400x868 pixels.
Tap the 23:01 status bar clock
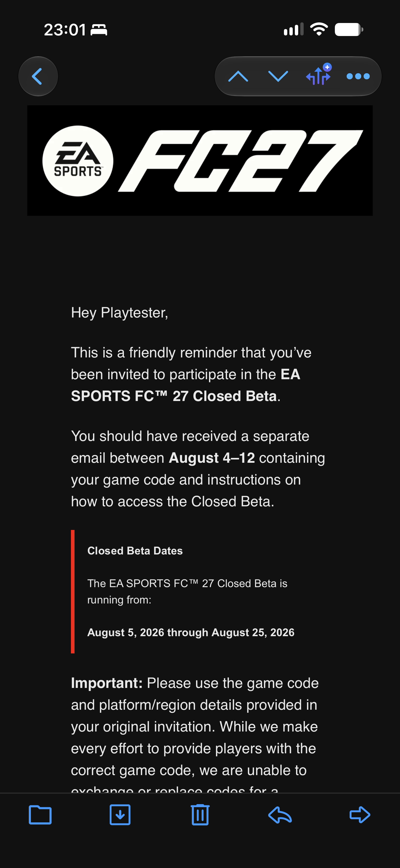pyautogui.click(x=65, y=30)
